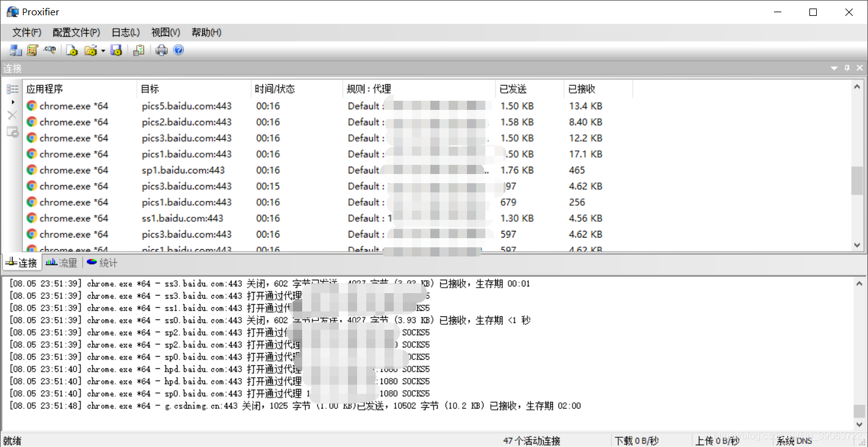Image resolution: width=868 pixels, height=447 pixels.
Task: Select the pics5.baidu.com:443 target cell
Action: (187, 106)
